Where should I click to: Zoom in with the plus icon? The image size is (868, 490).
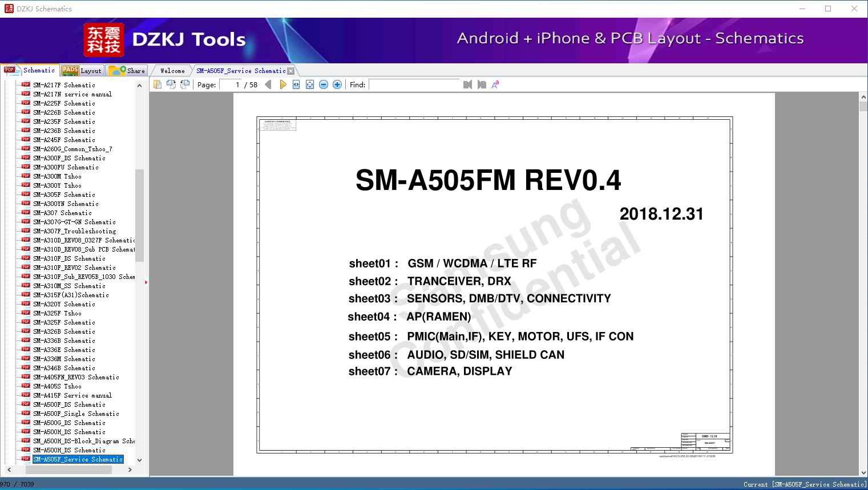[x=337, y=84]
